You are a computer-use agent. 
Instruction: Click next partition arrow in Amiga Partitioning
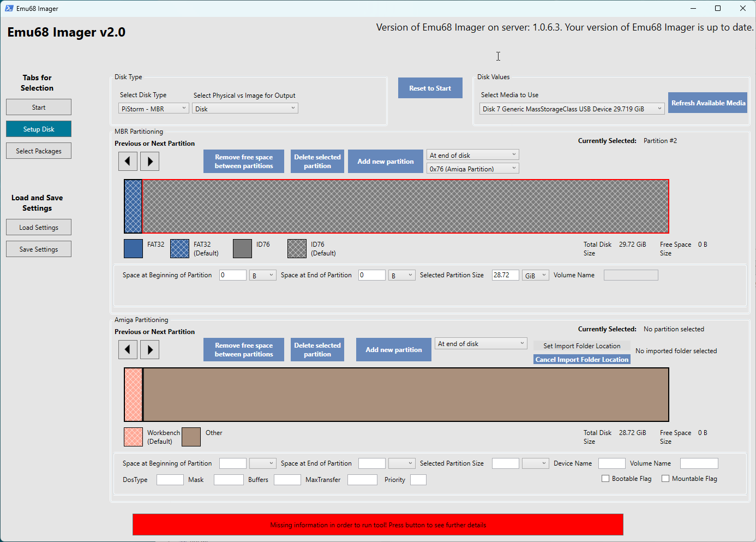[150, 350]
